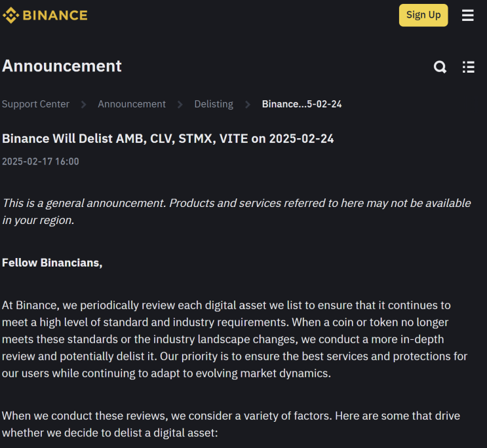Viewport: 487px width, 448px height.
Task: Click chevron after Support Center breadcrumb
Action: point(84,104)
